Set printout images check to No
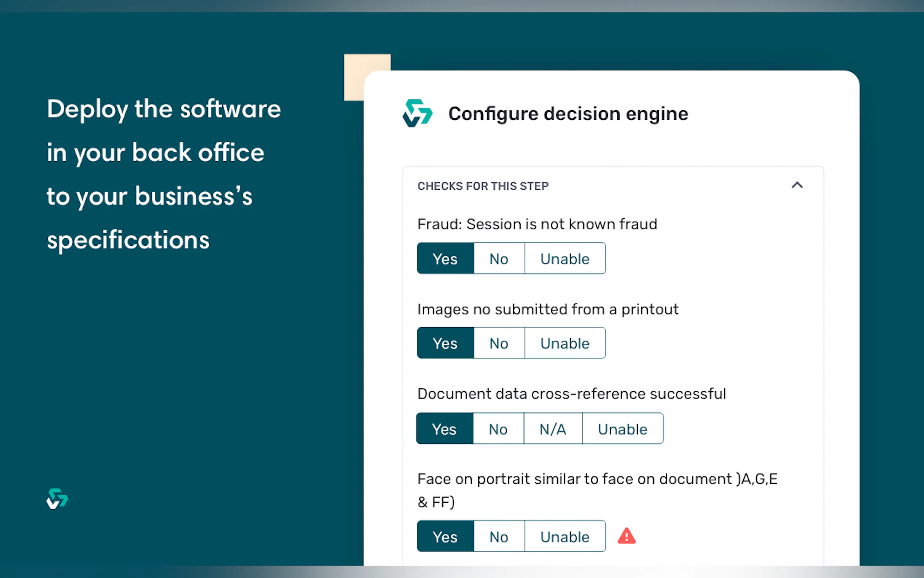Image resolution: width=924 pixels, height=578 pixels. (x=499, y=343)
